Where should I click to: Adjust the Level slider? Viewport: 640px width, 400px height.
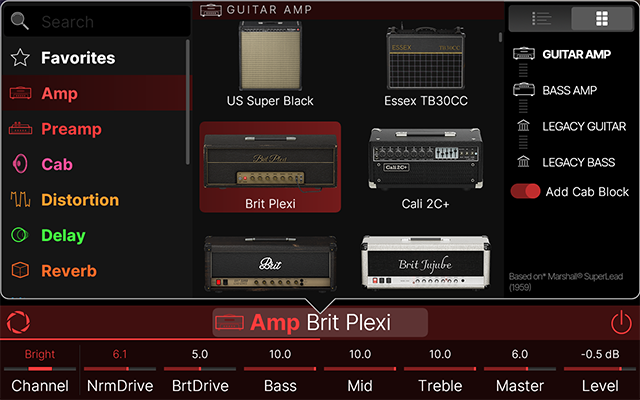point(600,369)
